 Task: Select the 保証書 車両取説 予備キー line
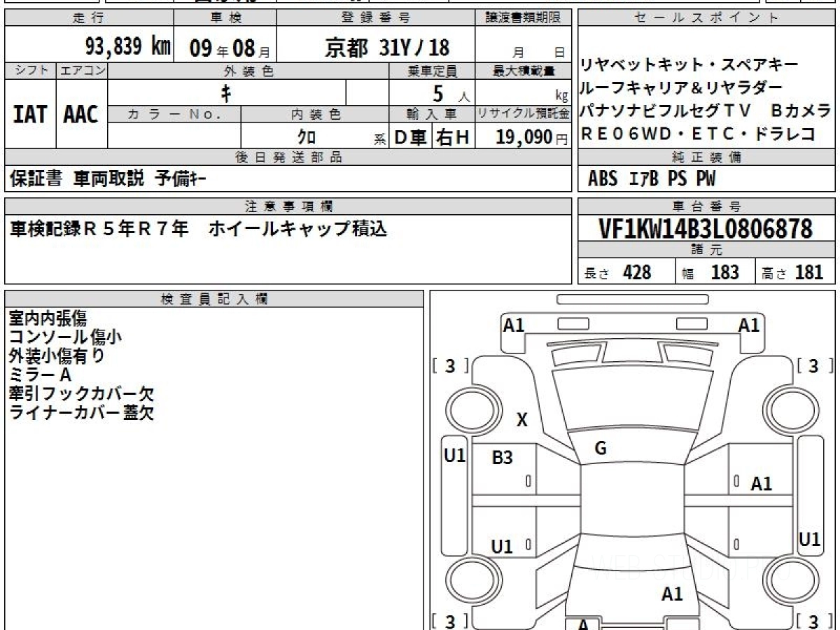[x=108, y=179]
